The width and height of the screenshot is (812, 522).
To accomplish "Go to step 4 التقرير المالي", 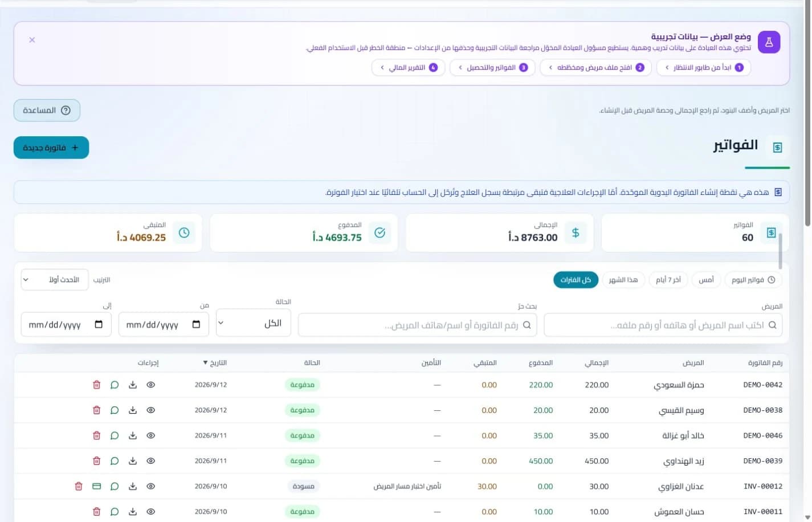I will [408, 68].
